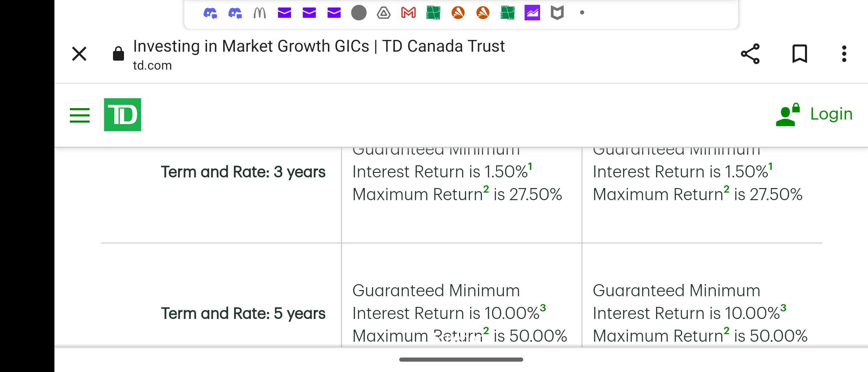
Task: Open the purple stock chart notification
Action: click(532, 13)
